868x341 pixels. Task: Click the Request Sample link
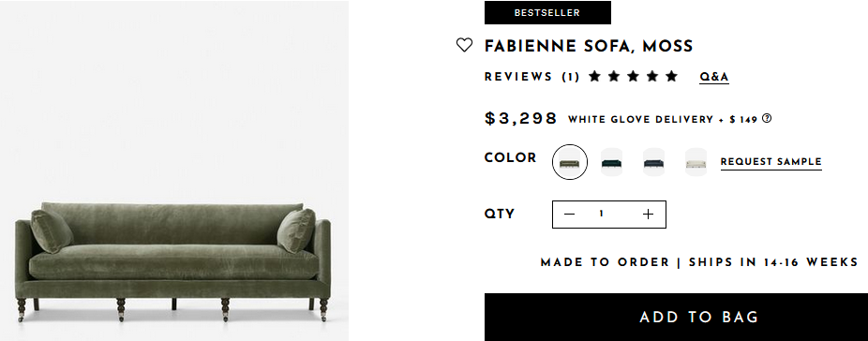(x=771, y=162)
